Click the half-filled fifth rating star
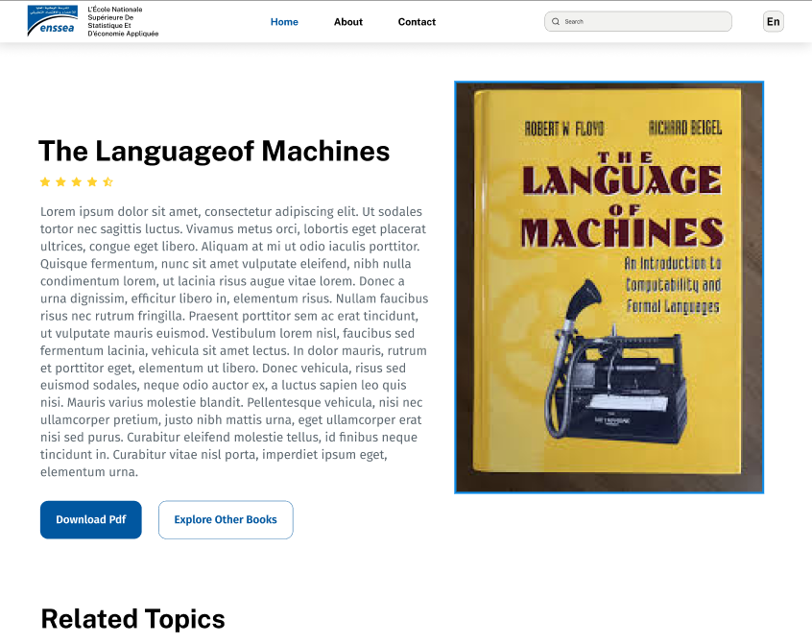 (x=107, y=181)
